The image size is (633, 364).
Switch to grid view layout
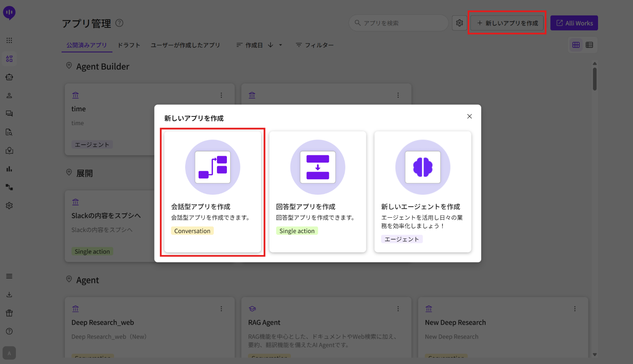coord(576,45)
